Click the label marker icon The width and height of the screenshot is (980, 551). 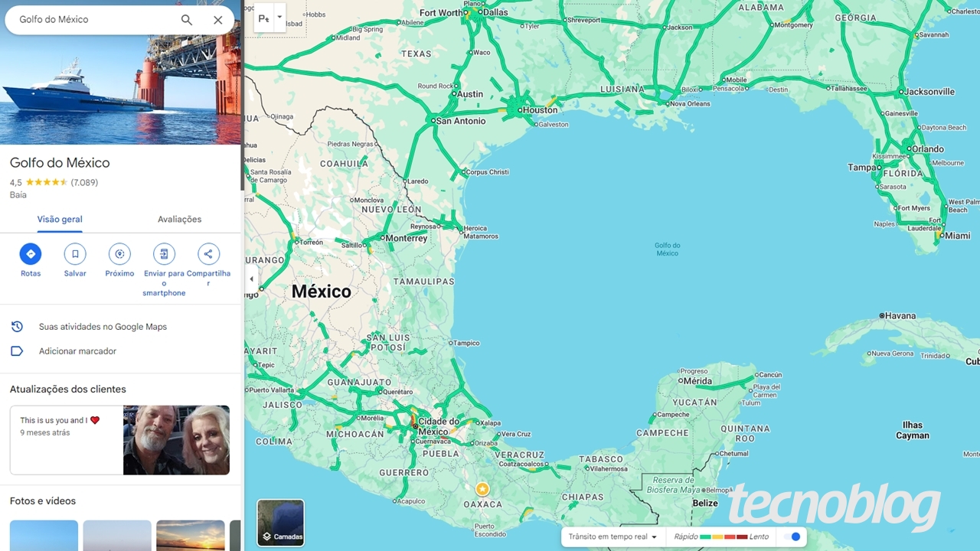17,351
